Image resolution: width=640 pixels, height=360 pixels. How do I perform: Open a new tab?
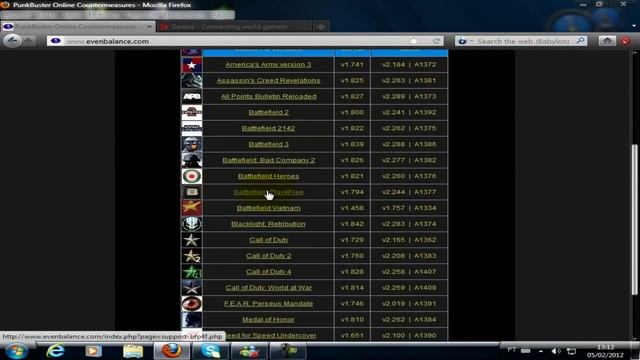322,27
